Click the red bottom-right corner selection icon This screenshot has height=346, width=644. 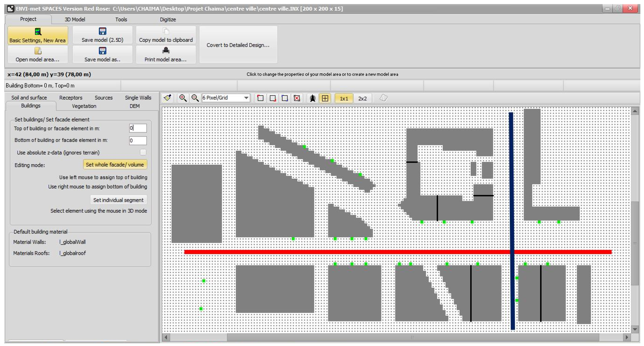click(273, 98)
